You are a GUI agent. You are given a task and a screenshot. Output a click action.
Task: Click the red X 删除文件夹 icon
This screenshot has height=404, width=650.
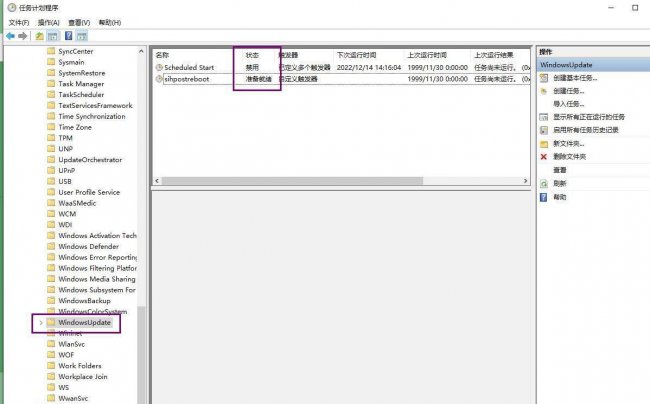coord(544,157)
